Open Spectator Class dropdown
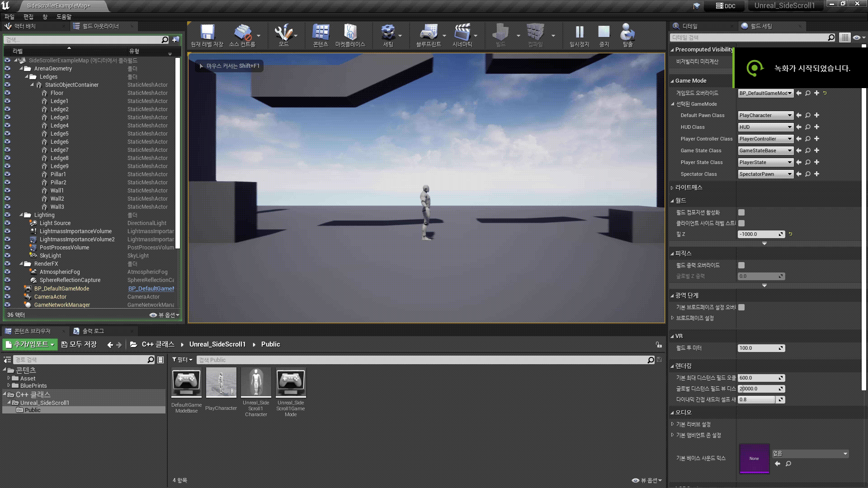This screenshot has width=868, height=488. click(765, 174)
